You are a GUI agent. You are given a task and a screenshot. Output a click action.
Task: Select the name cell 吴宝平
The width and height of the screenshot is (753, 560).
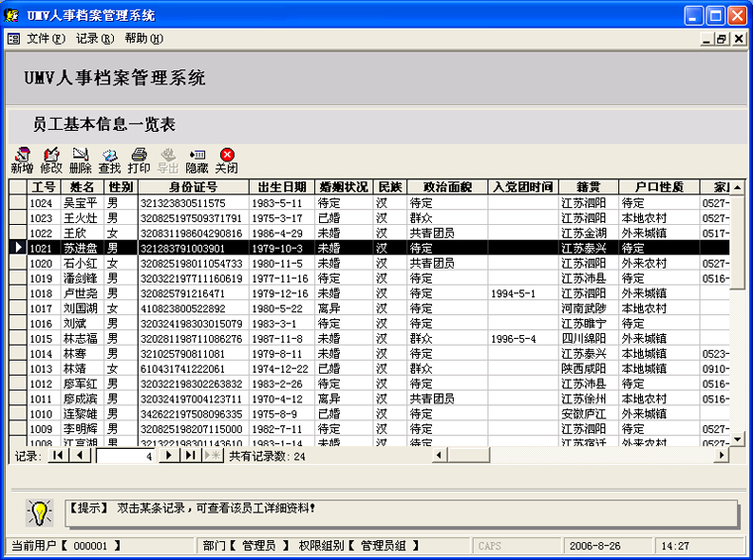[x=80, y=203]
